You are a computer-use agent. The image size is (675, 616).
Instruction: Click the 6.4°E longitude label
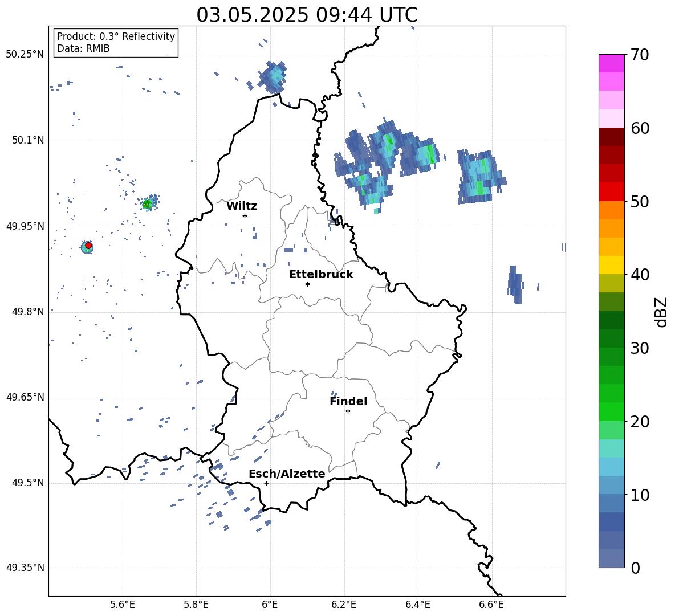(x=418, y=605)
